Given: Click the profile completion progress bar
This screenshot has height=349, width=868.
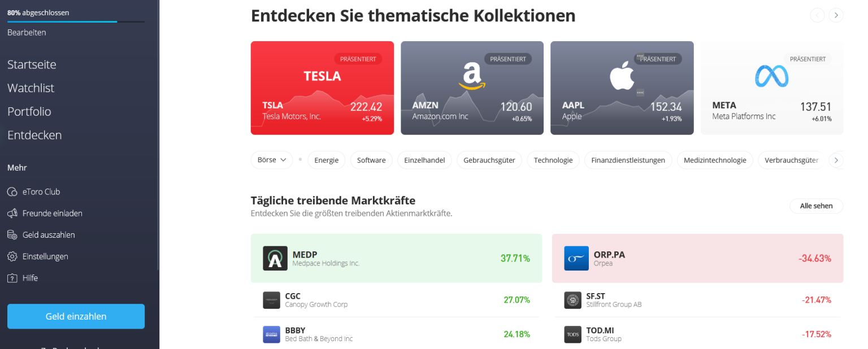Looking at the screenshot, I should (76, 21).
